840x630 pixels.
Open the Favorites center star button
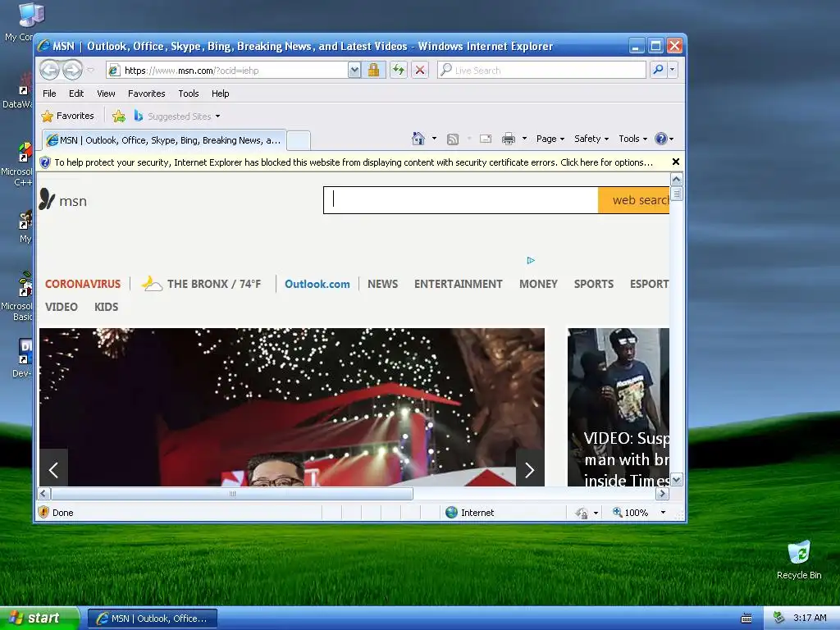tap(68, 116)
